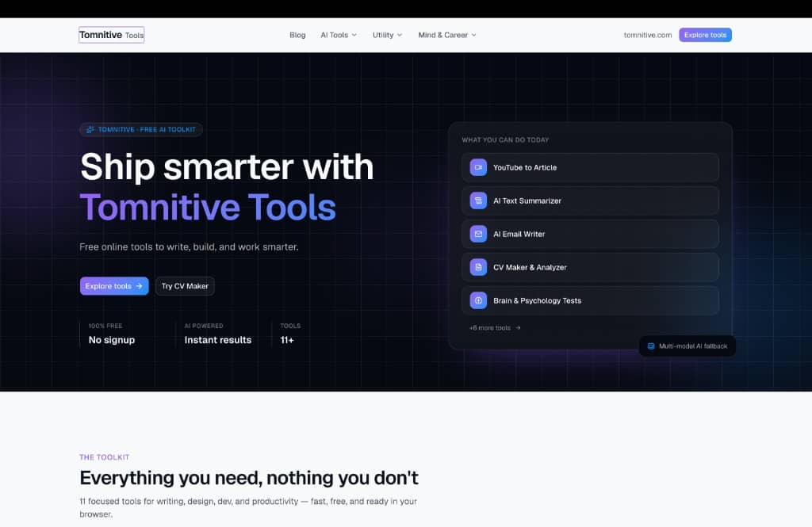
Task: Click the Tomnitive Tools logo
Action: click(111, 35)
